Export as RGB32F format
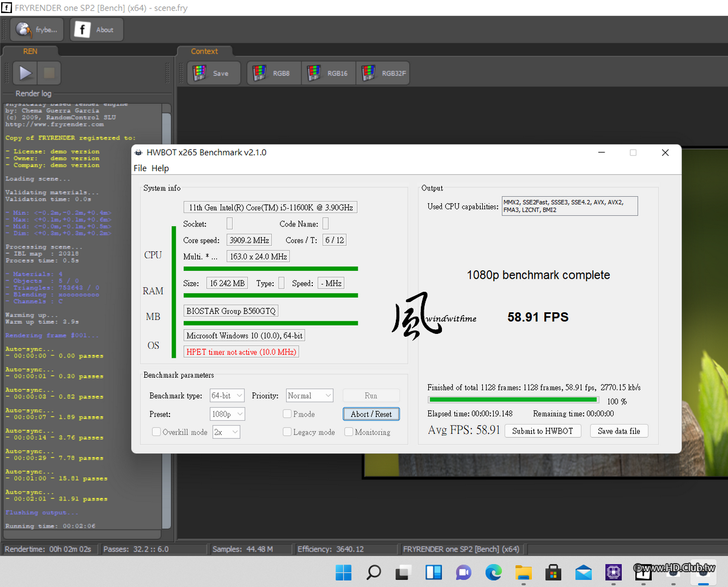The height and width of the screenshot is (587, 728). coord(383,73)
